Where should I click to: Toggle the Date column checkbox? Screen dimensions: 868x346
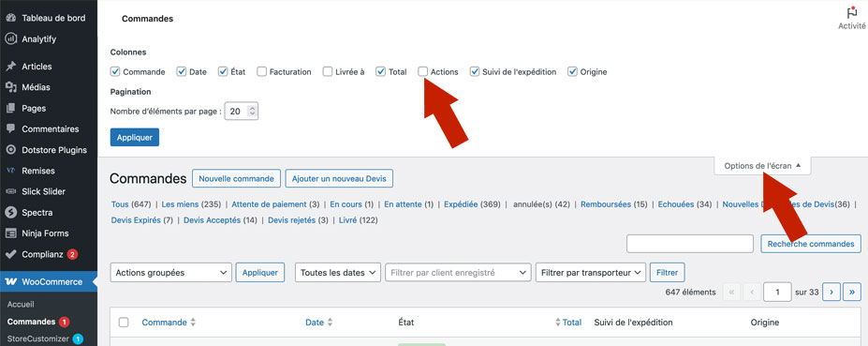182,71
